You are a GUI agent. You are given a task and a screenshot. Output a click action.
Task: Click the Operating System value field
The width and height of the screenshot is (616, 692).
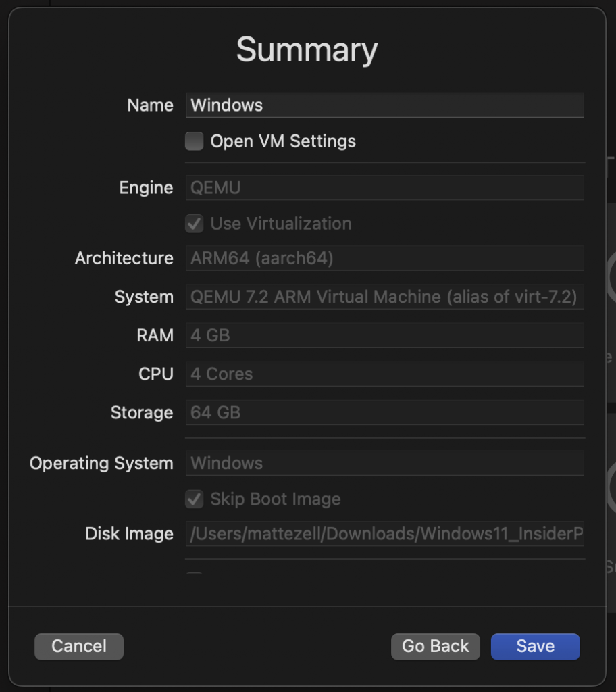(x=384, y=463)
